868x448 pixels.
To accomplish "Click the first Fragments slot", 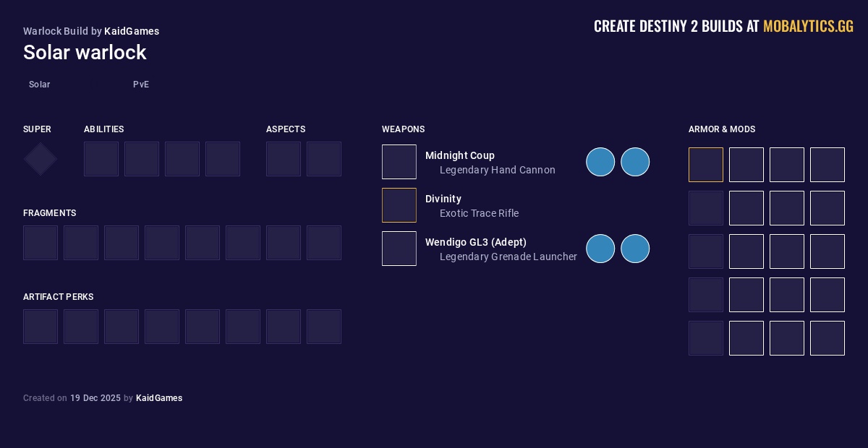I will [x=41, y=243].
